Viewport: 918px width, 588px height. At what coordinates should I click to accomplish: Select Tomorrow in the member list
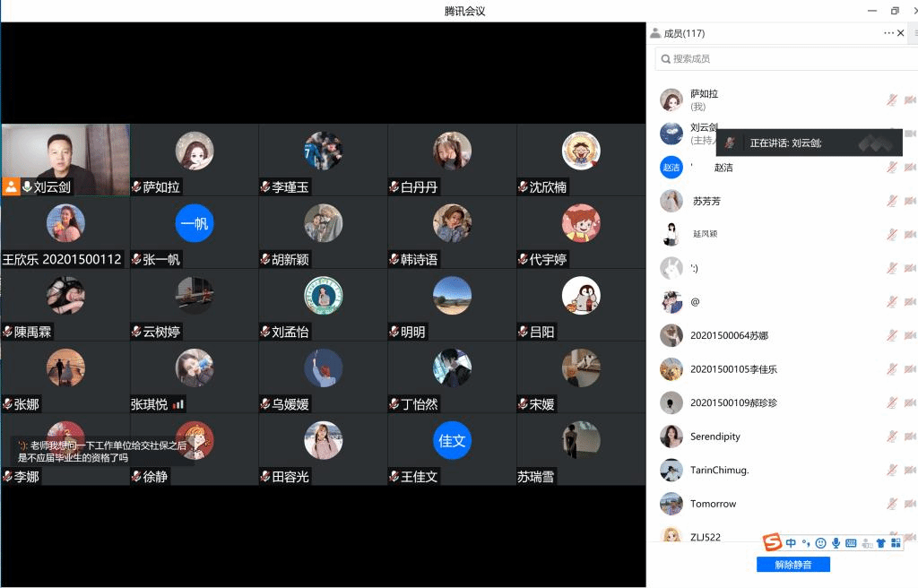(x=713, y=504)
